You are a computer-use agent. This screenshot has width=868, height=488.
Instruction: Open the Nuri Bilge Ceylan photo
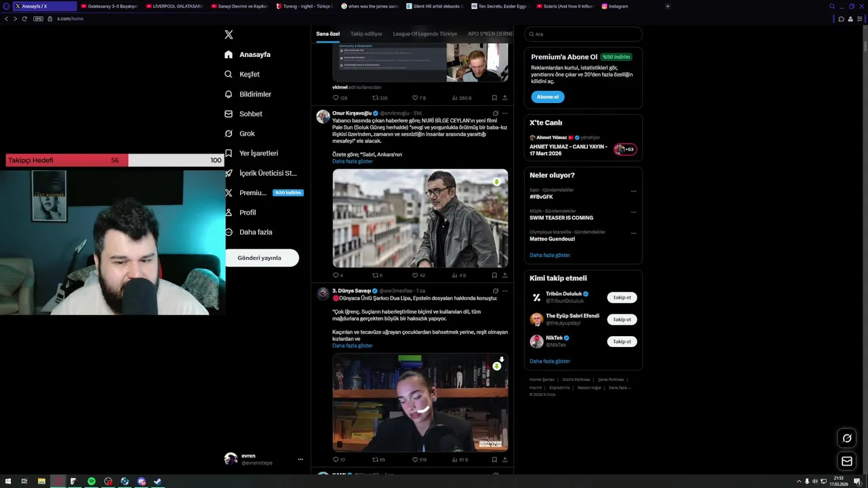(x=420, y=218)
